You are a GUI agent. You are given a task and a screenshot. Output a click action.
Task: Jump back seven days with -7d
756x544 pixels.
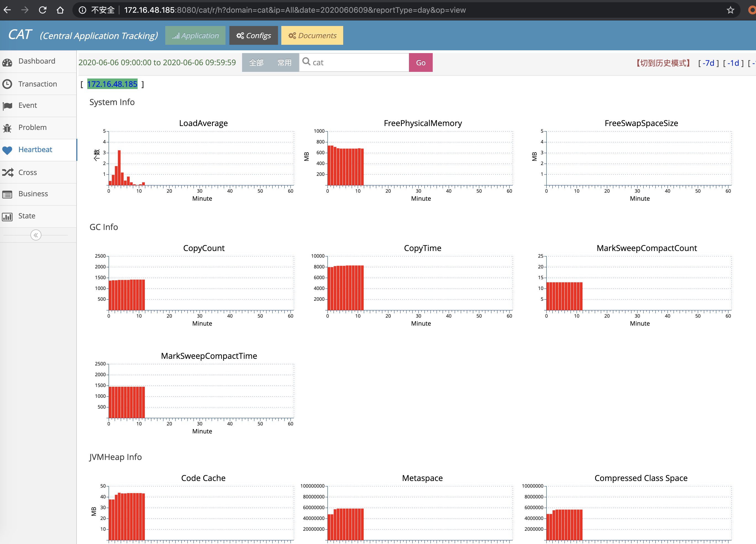pos(708,63)
